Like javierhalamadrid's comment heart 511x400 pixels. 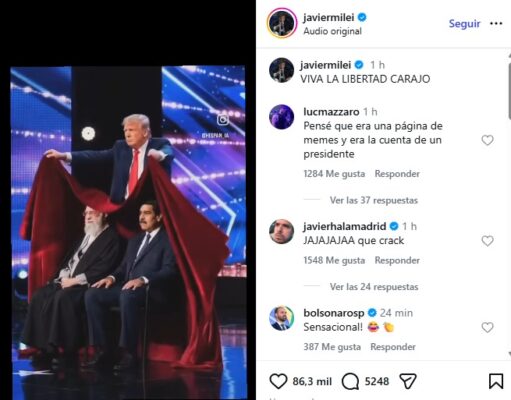point(487,241)
